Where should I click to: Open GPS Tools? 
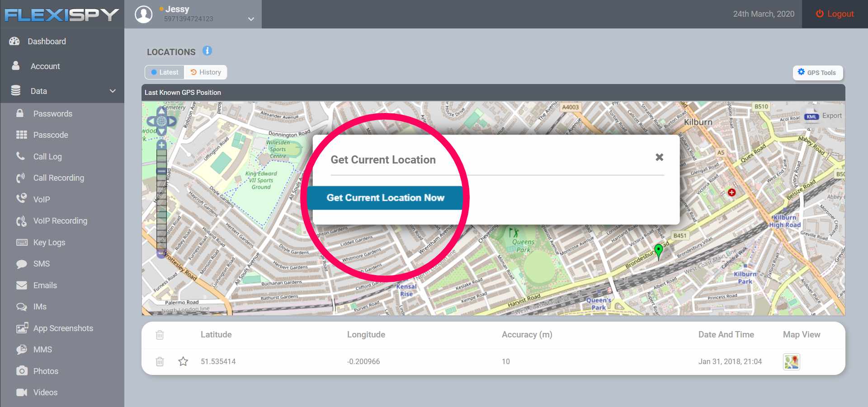[817, 72]
